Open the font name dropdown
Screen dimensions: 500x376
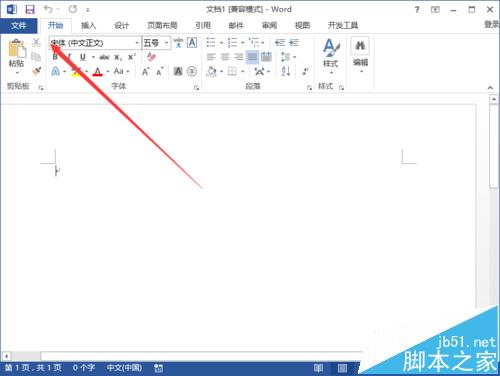pos(137,43)
